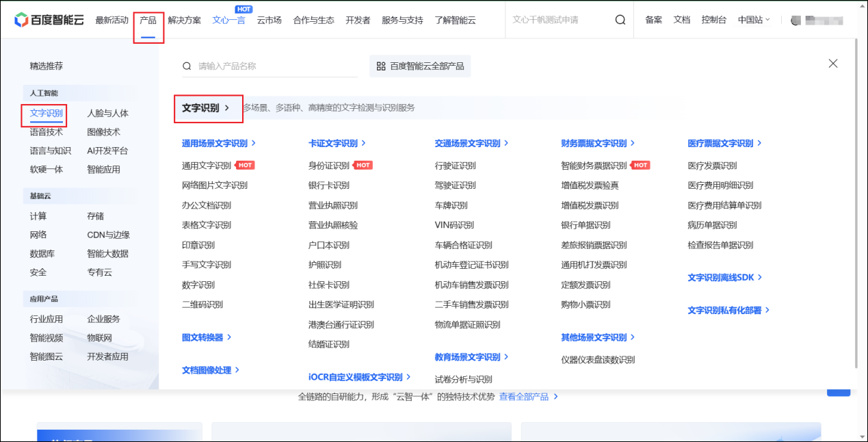868x442 pixels.
Task: Expand 文字识别离线SDK section
Action: tap(724, 278)
